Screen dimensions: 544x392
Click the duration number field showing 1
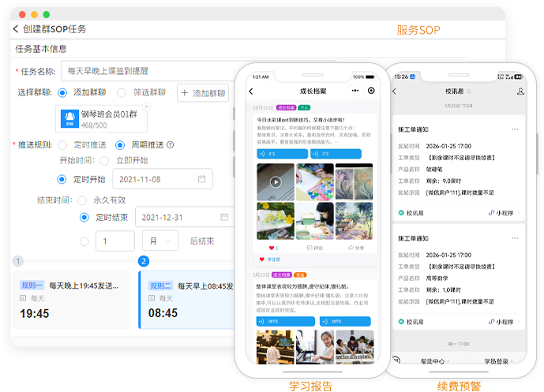pos(115,241)
